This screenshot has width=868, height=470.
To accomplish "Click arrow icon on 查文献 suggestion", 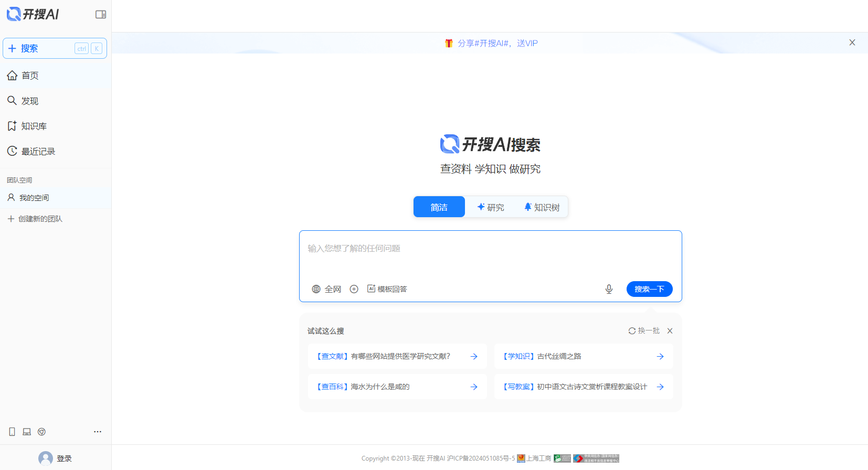I will pos(474,356).
